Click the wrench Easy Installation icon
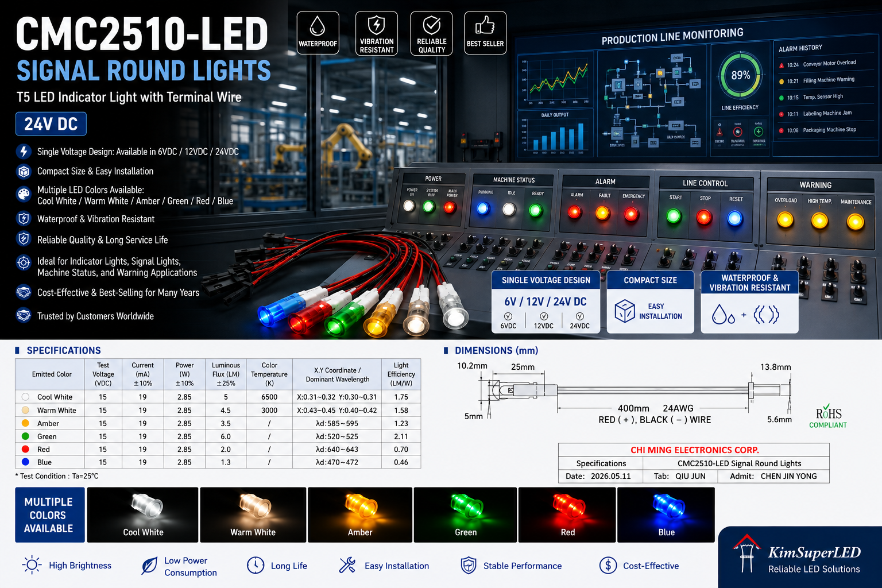This screenshot has height=588, width=882. pos(347,565)
